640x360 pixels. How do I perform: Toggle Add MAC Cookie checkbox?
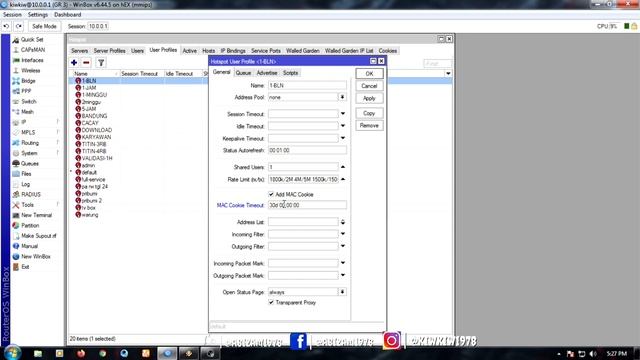[271, 194]
